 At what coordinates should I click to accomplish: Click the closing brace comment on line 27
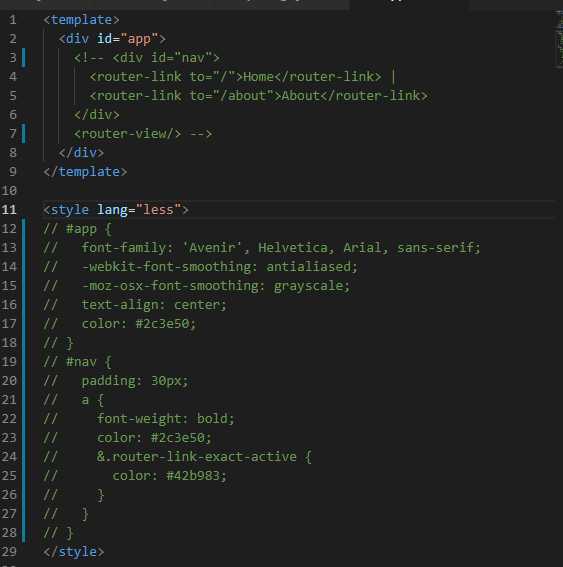click(66, 514)
